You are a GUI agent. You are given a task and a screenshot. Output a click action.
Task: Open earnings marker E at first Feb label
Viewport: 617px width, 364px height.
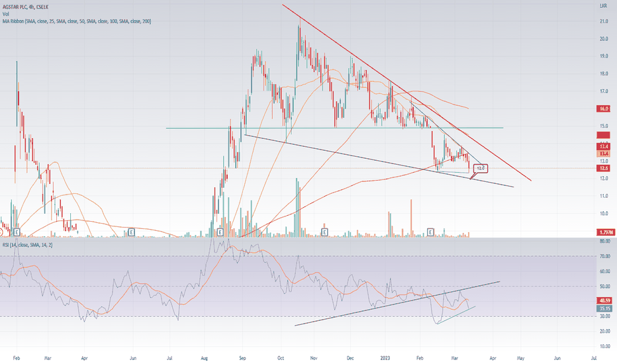(17, 232)
